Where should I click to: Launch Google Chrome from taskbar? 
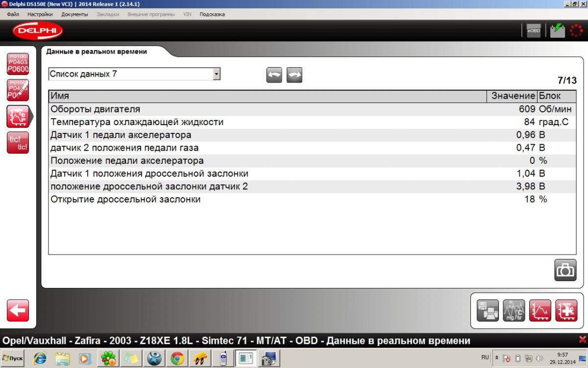tap(177, 359)
